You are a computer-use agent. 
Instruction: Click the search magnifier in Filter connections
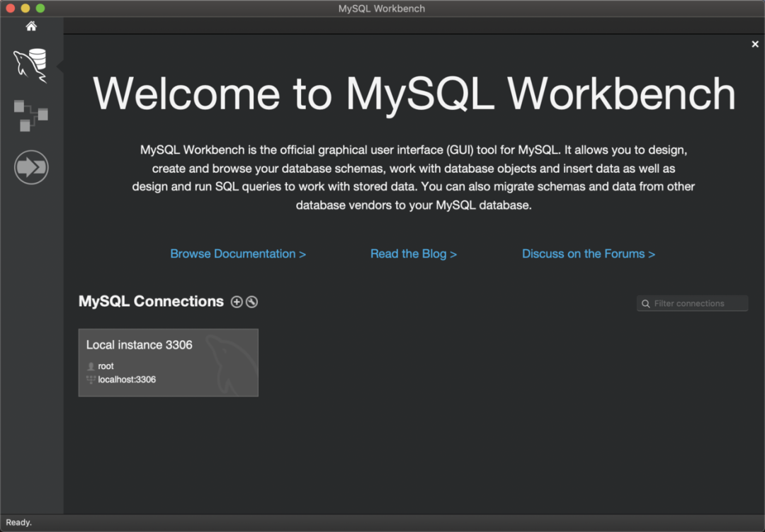click(x=645, y=304)
